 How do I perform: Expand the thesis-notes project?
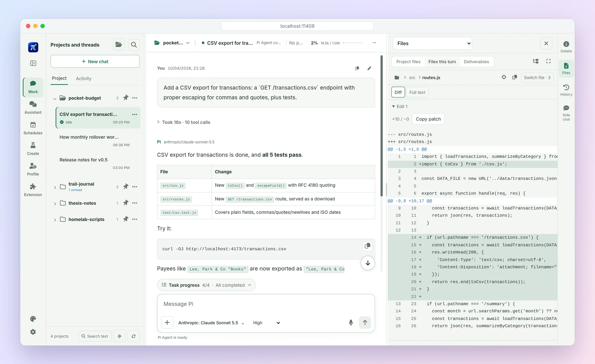(x=55, y=204)
